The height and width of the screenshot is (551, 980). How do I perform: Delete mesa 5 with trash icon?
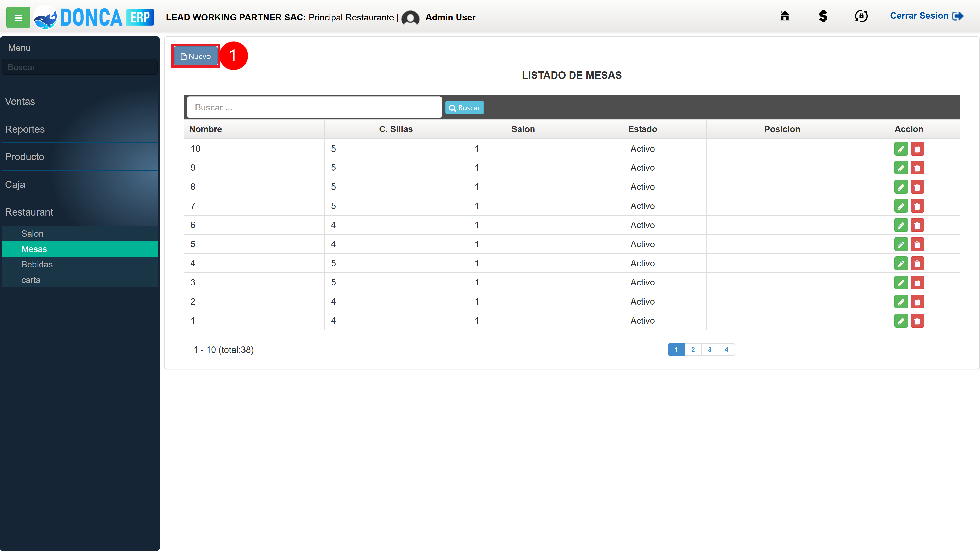[917, 244]
